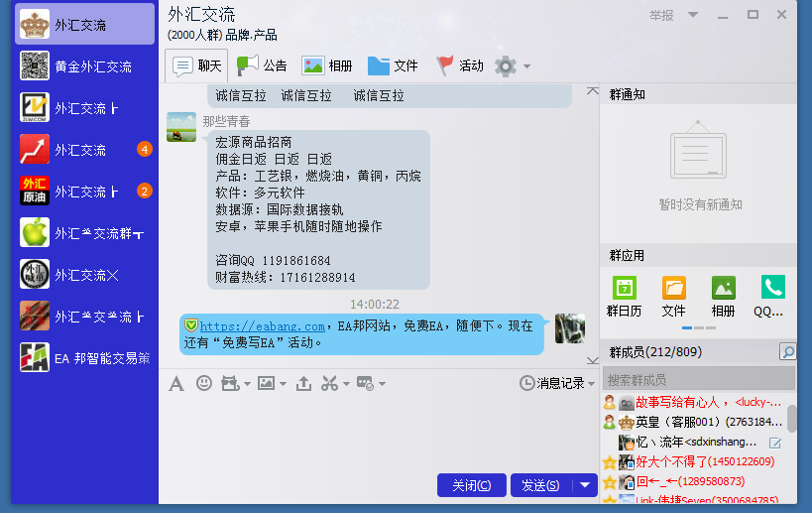
Task: Open the 黄金外汇交流 conversation
Action: pos(84,65)
